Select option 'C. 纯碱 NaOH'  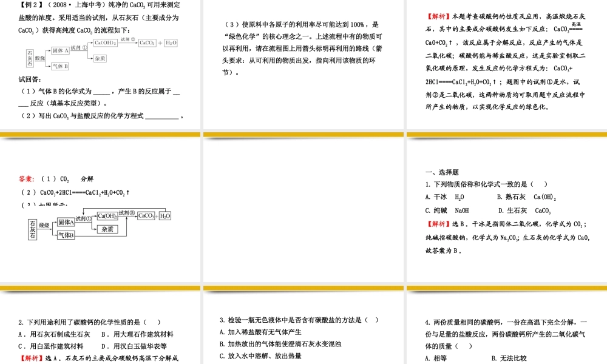[447, 211]
